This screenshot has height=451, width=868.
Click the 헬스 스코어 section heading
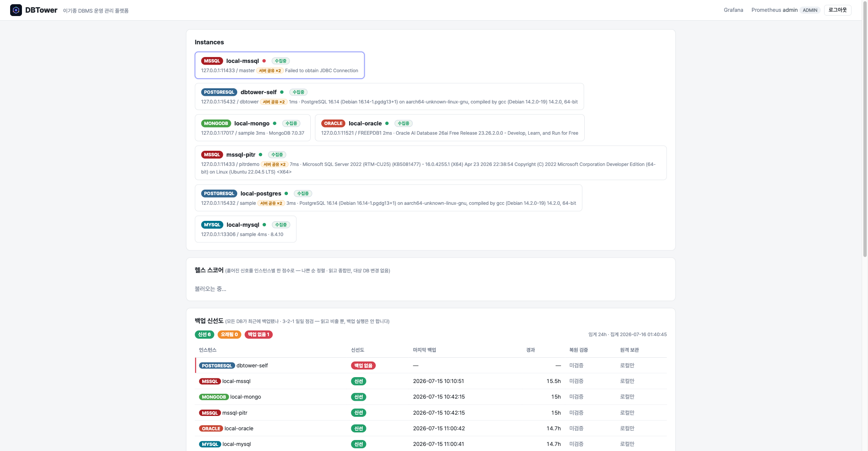pyautogui.click(x=209, y=270)
